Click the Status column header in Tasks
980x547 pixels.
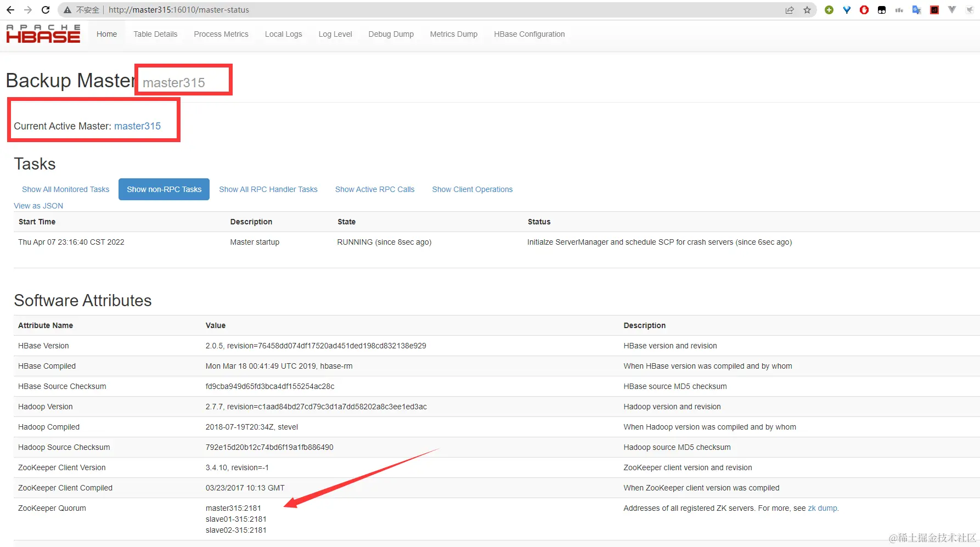point(539,222)
